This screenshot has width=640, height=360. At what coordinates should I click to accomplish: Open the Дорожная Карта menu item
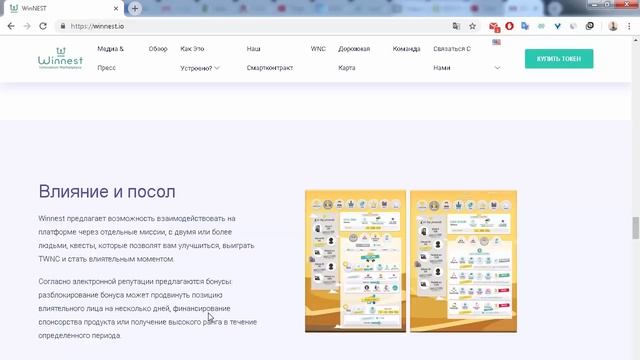pyautogui.click(x=354, y=58)
